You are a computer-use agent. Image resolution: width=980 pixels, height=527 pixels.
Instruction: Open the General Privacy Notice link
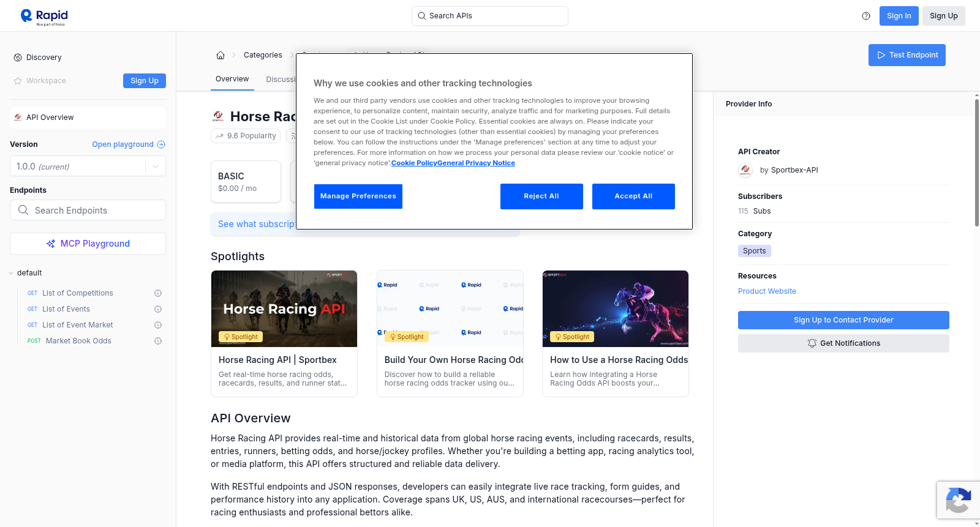[x=476, y=163]
